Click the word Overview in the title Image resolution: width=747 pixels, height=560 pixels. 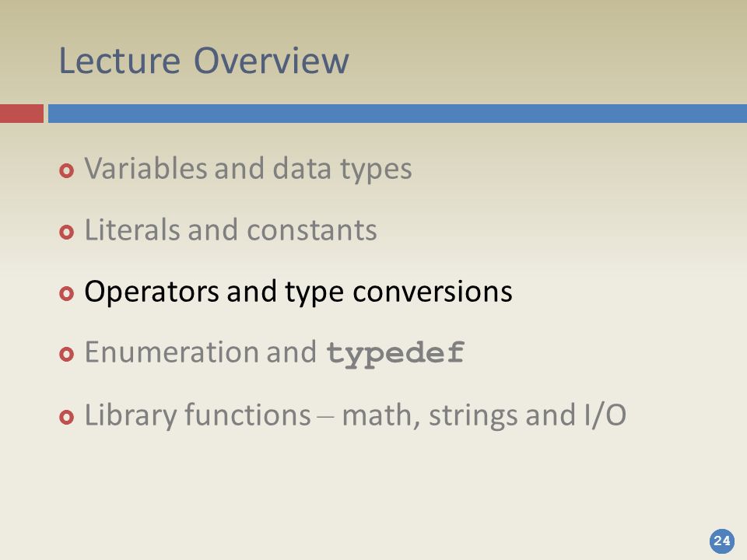[272, 61]
